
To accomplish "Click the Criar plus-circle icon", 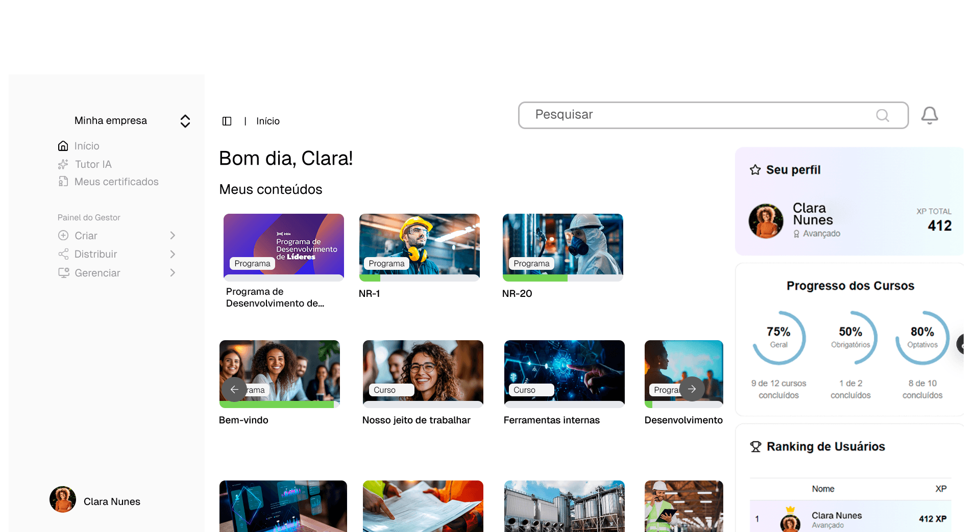I will (x=63, y=236).
